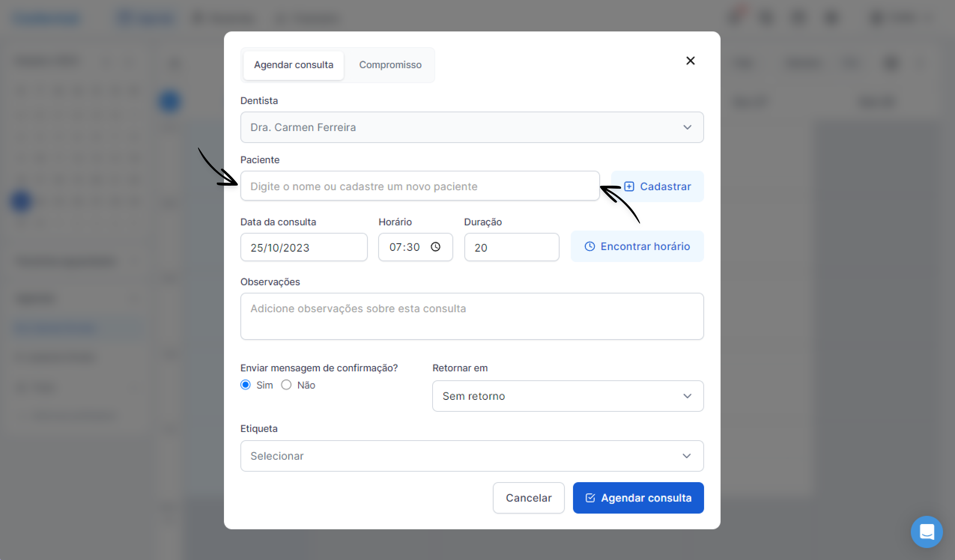Click the Sim label text
Viewport: 955px width, 560px height.
pyautogui.click(x=264, y=385)
